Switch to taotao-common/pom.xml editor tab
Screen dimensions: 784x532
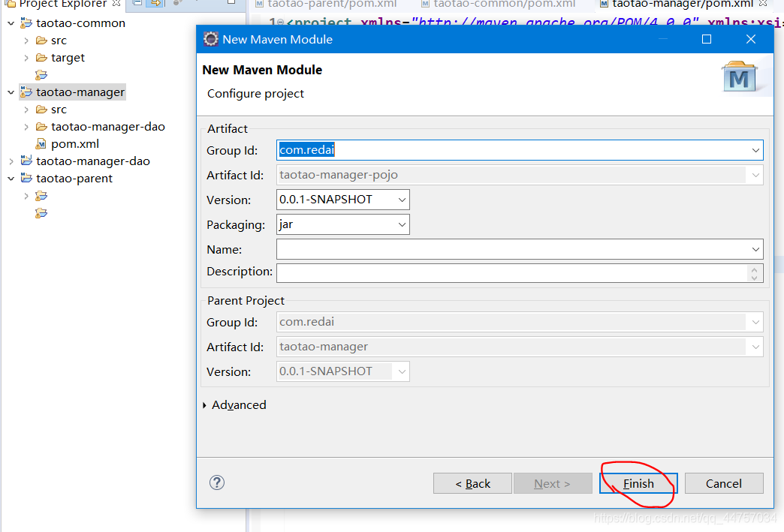[x=498, y=4]
